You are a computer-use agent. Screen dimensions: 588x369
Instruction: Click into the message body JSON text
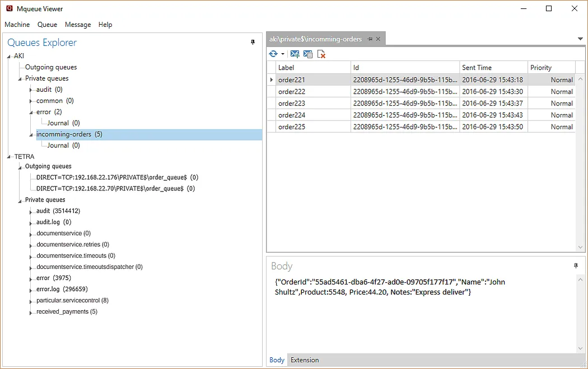[390, 287]
